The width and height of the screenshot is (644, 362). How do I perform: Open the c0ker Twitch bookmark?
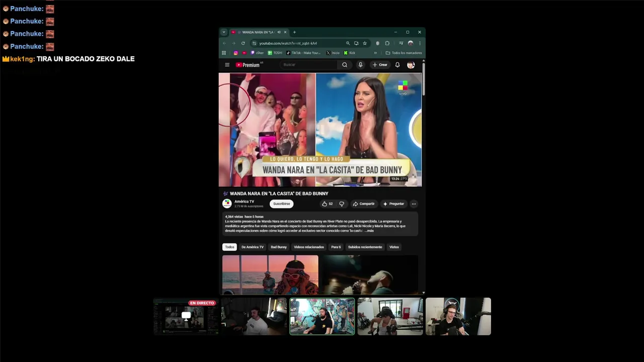tap(258, 53)
